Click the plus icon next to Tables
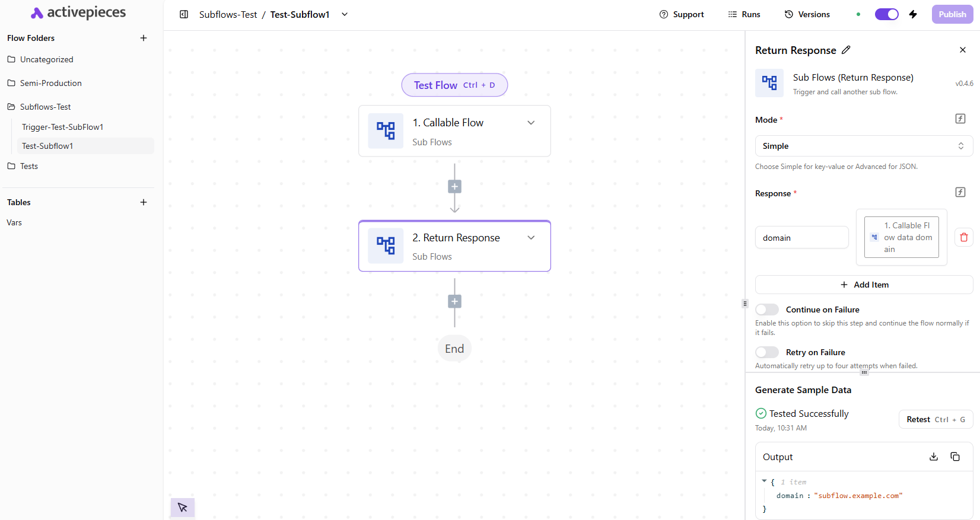The image size is (980, 520). click(x=143, y=202)
